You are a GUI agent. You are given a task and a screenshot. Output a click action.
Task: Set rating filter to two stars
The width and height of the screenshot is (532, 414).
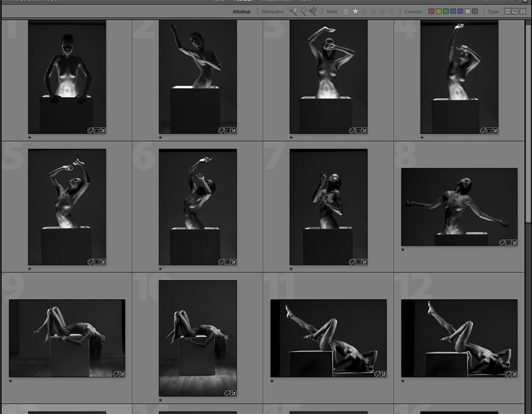[x=364, y=11]
